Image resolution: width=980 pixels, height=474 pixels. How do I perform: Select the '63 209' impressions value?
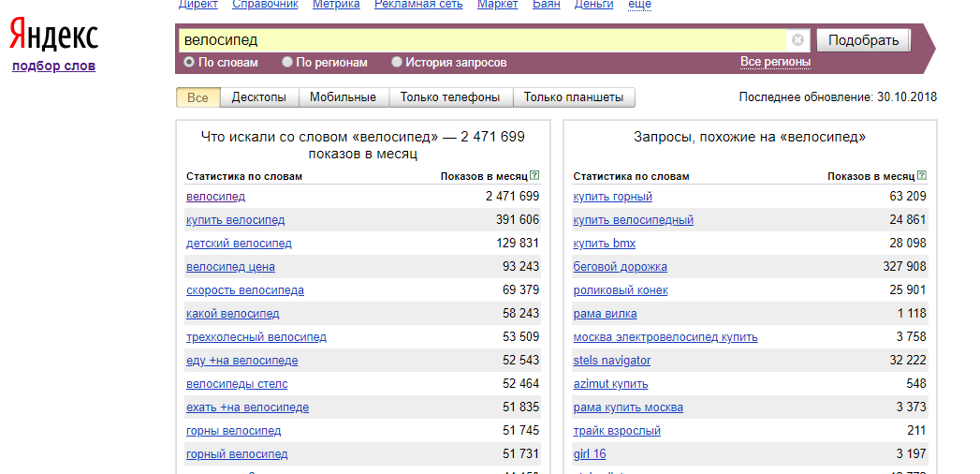pos(908,197)
